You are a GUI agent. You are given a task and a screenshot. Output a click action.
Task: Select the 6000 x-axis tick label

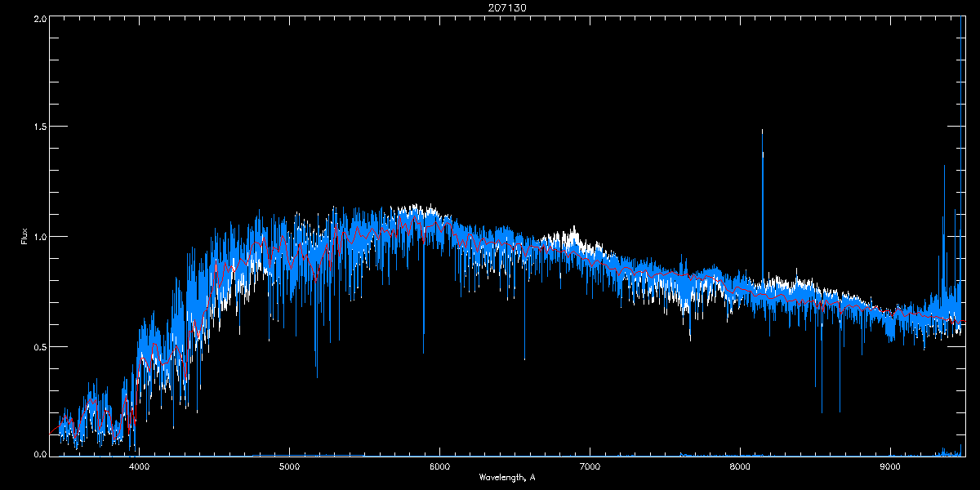pyautogui.click(x=439, y=467)
